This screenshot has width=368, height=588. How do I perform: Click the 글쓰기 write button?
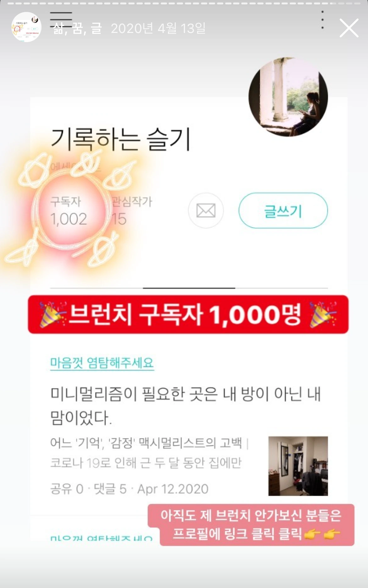pos(283,210)
